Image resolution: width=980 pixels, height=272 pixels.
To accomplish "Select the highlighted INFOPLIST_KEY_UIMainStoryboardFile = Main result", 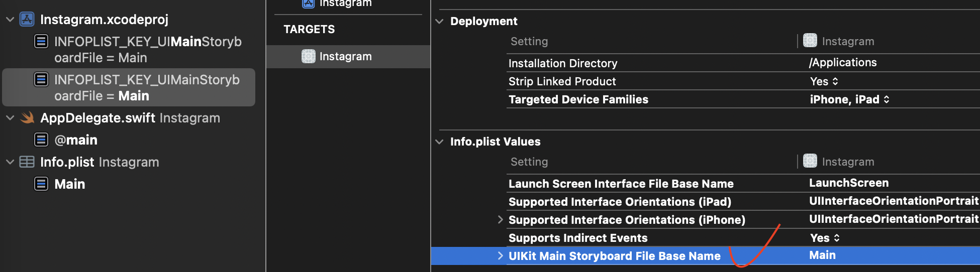I will 129,87.
